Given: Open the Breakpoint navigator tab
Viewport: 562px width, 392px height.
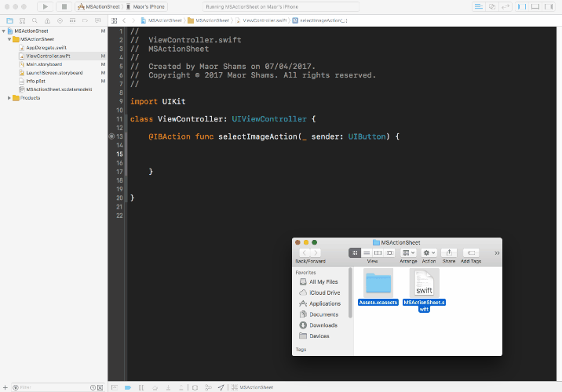Looking at the screenshot, I should point(85,20).
